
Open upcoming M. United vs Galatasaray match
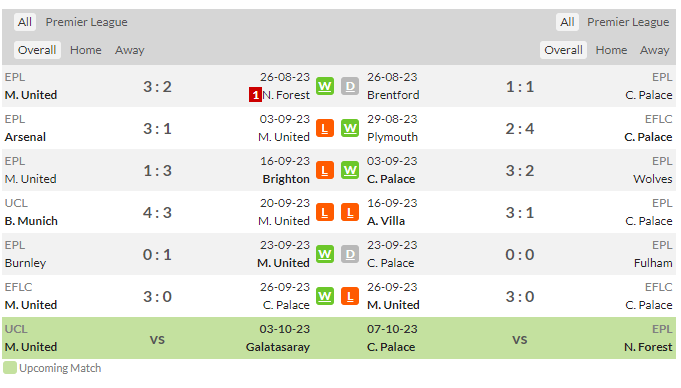pyautogui.click(x=157, y=339)
